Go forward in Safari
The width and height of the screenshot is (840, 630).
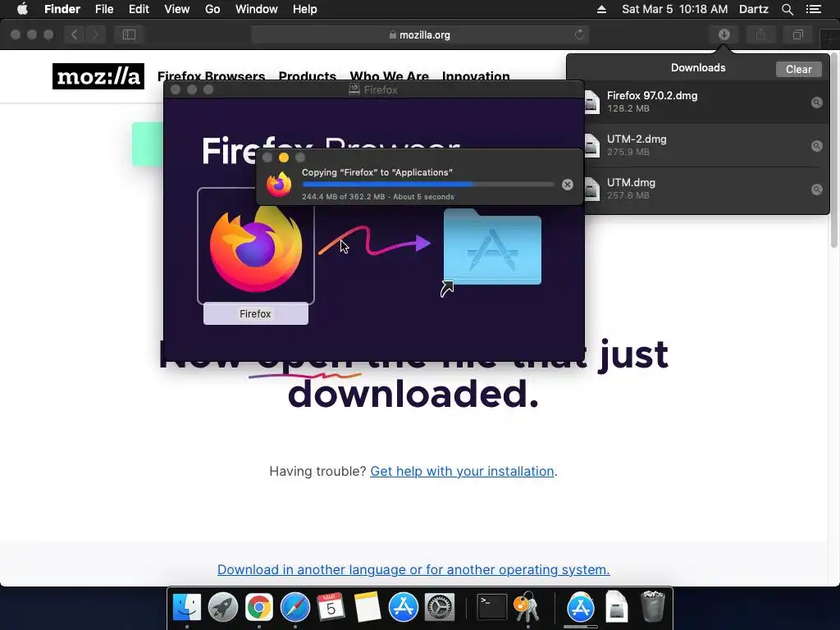pos(95,34)
